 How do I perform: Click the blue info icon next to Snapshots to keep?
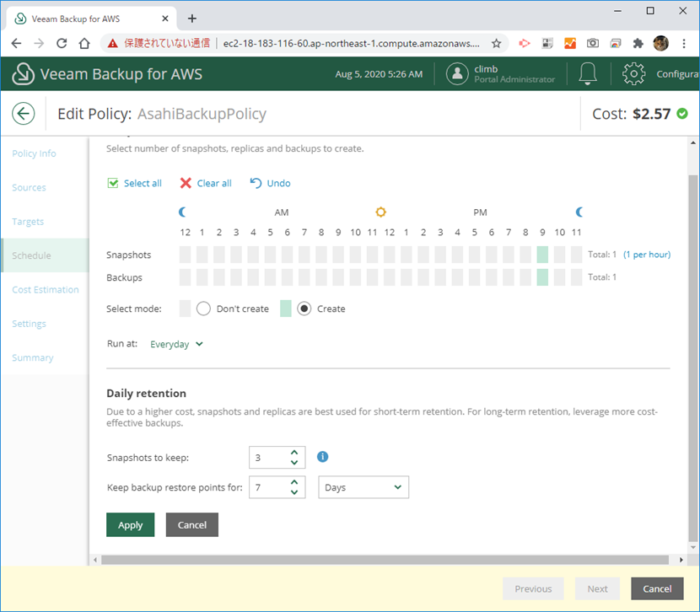[322, 457]
